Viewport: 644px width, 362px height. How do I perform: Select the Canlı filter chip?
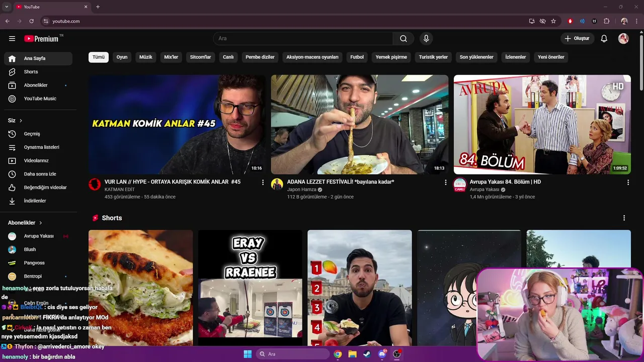tap(228, 57)
